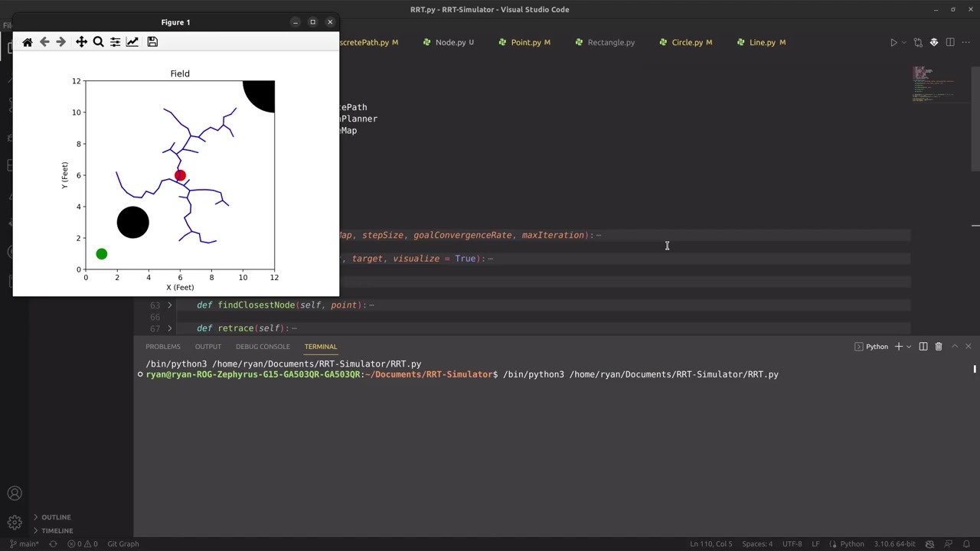Reset the Figure 1 view with Home
This screenshot has height=551, width=980.
tap(28, 42)
